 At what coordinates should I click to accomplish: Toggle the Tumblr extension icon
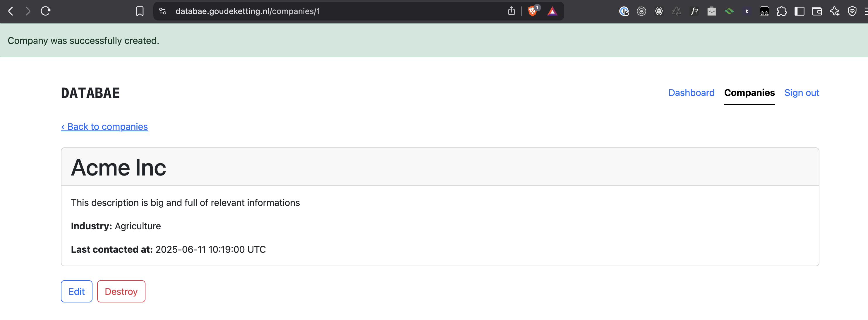coord(747,11)
